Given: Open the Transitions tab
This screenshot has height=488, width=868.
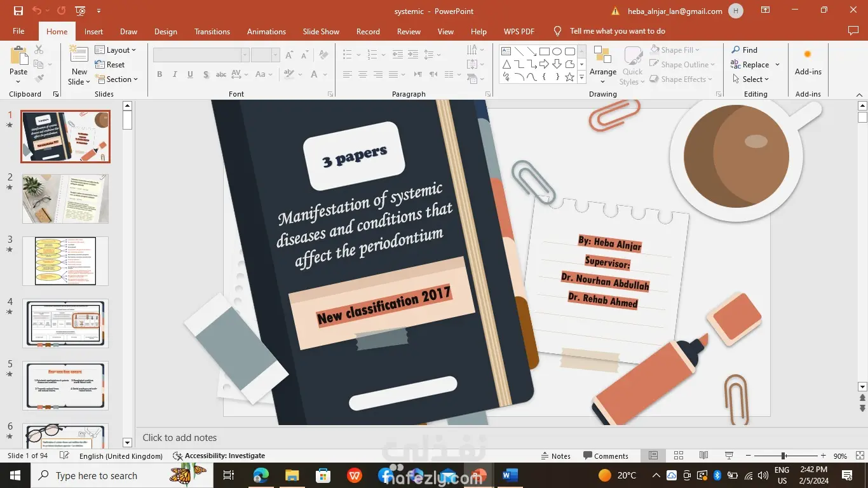Looking at the screenshot, I should pyautogui.click(x=212, y=31).
